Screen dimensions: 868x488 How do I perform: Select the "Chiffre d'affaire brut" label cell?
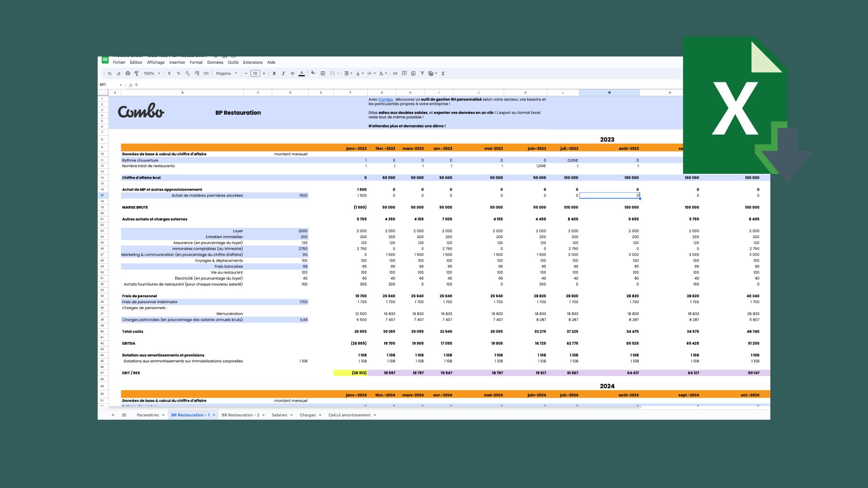click(x=142, y=178)
